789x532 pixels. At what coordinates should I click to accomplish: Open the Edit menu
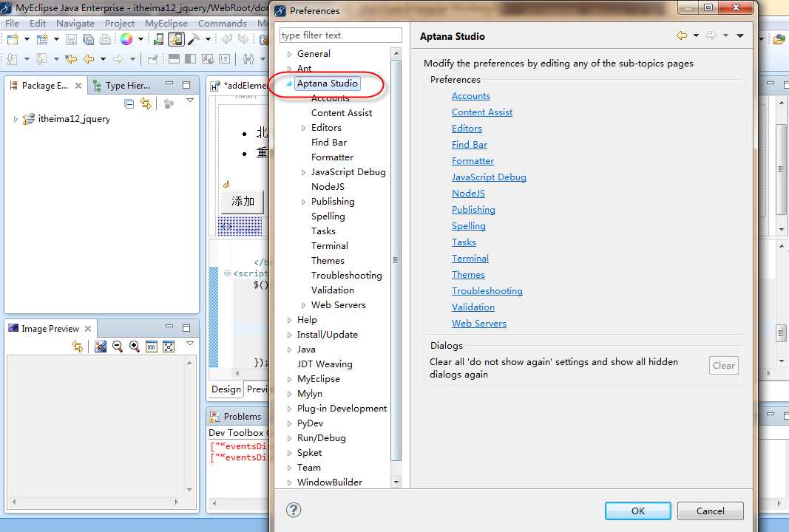coord(38,23)
